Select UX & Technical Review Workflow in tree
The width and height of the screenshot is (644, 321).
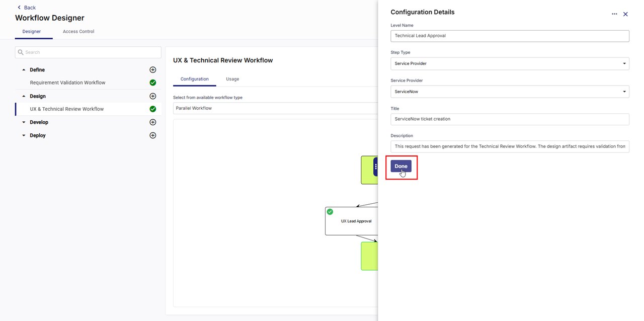[67, 109]
